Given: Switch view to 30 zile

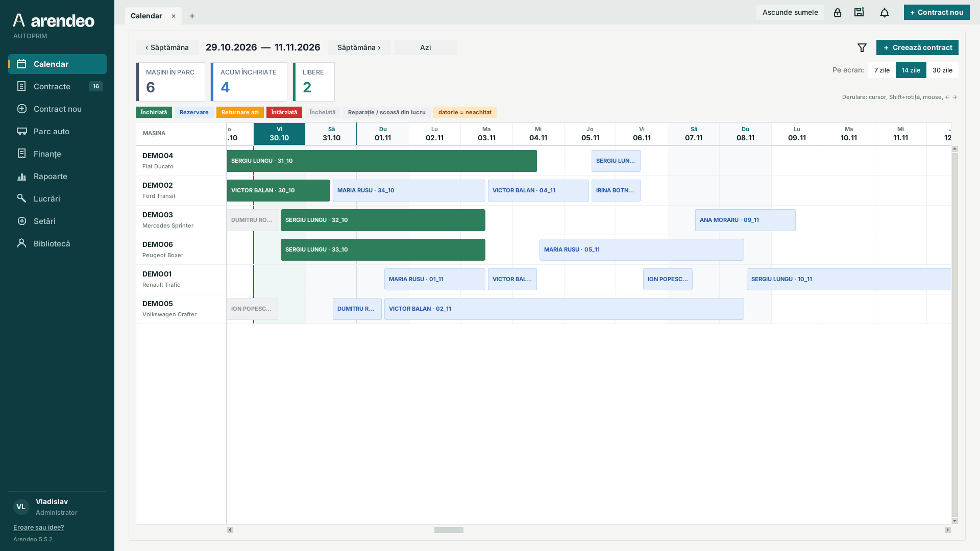Looking at the screenshot, I should pos(942,70).
